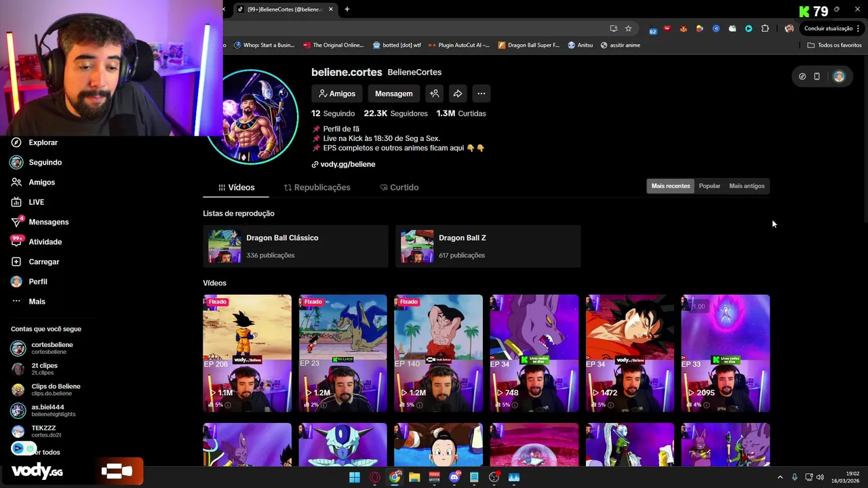Click the MetaMask fox extension icon
Image resolution: width=868 pixels, height=488 pixels.
click(x=684, y=28)
